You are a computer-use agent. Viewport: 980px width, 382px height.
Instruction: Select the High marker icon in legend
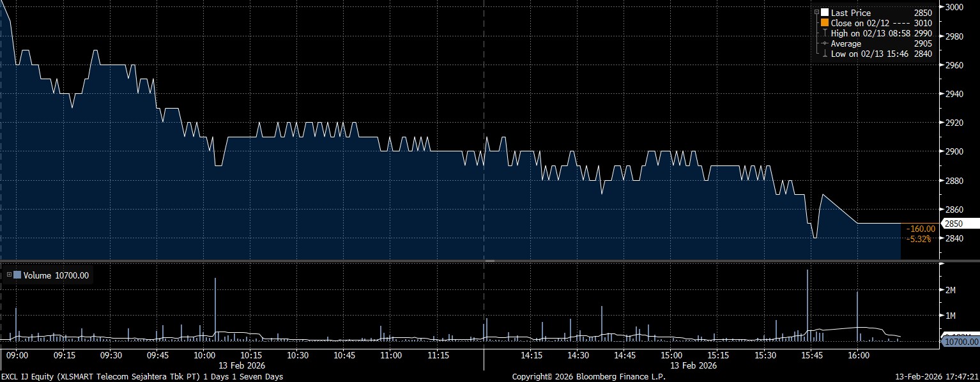825,33
